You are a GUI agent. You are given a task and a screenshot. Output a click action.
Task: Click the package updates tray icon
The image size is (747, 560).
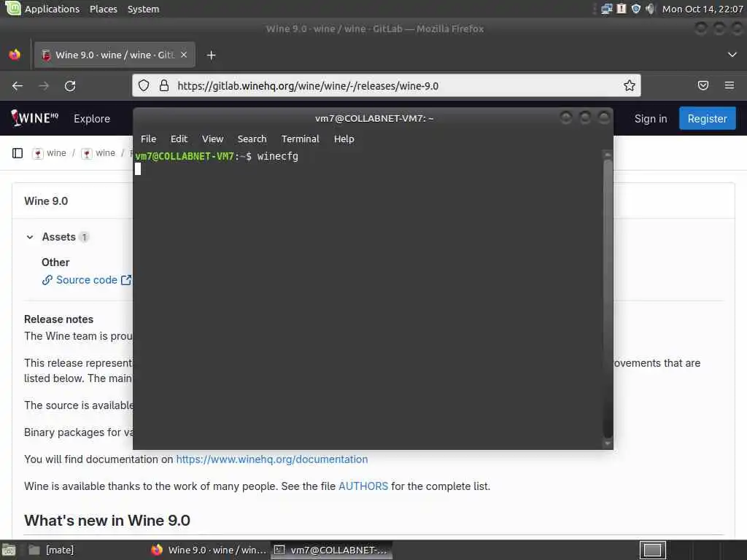(622, 9)
